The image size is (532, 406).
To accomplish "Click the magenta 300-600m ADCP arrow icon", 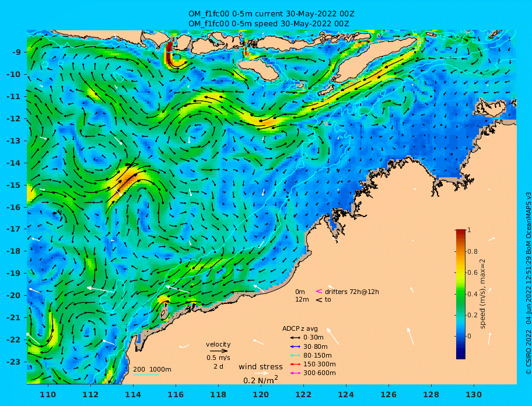I will (295, 373).
